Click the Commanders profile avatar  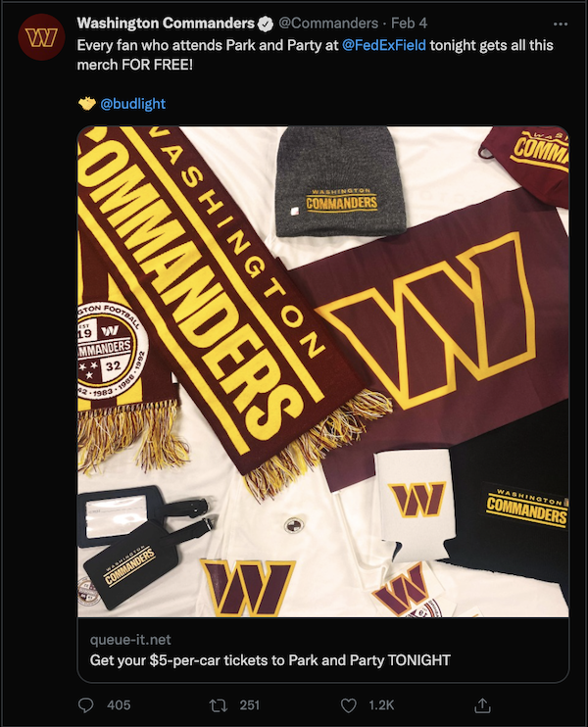(41, 37)
